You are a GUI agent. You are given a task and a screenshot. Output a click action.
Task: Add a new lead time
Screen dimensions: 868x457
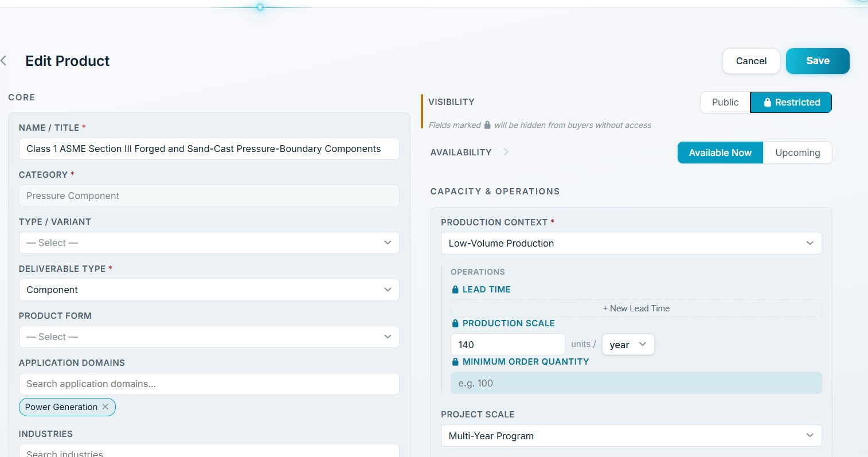[x=636, y=308]
